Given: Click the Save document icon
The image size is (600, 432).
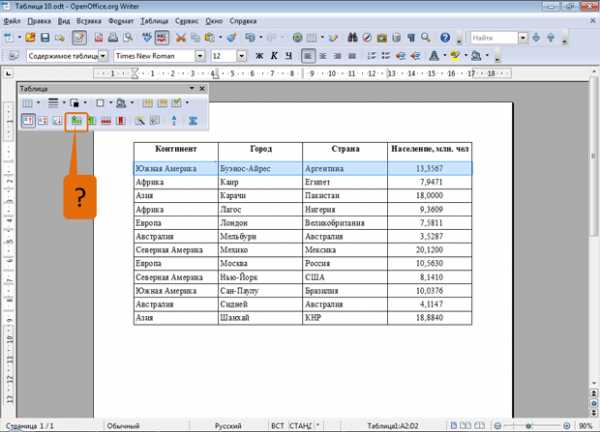Looking at the screenshot, I should point(45,37).
